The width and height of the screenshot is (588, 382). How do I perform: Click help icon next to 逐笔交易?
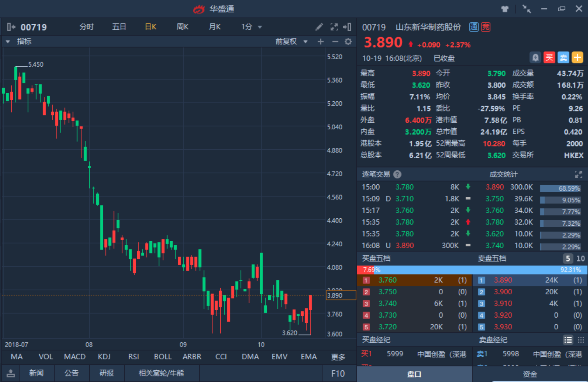coord(397,174)
